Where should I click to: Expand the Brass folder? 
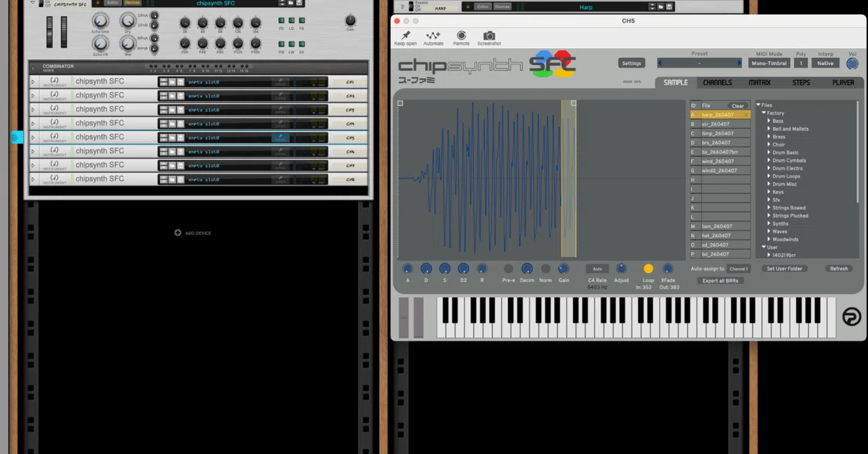coord(768,137)
